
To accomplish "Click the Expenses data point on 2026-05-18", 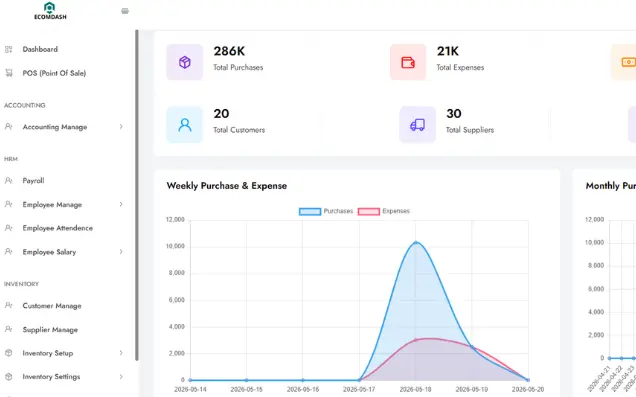I will (415, 340).
